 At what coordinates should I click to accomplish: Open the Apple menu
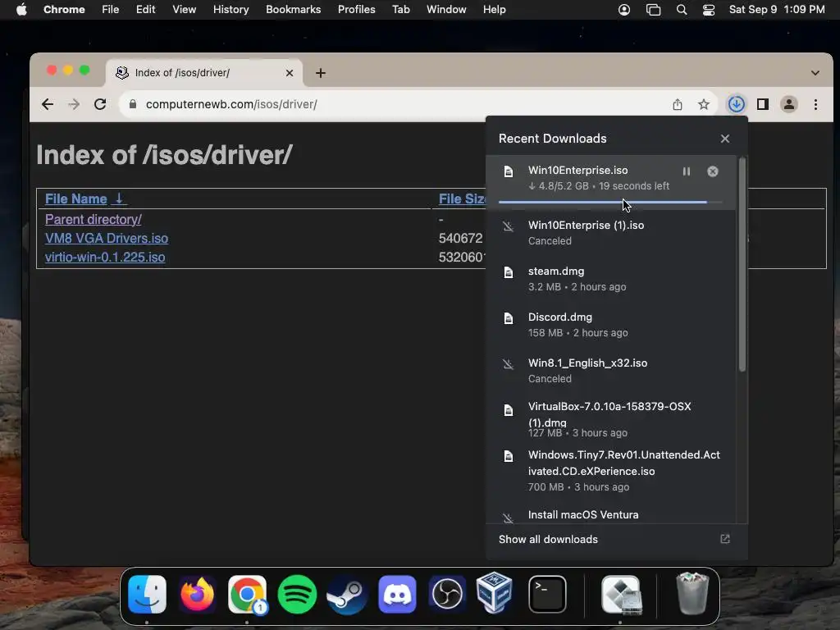(21, 10)
